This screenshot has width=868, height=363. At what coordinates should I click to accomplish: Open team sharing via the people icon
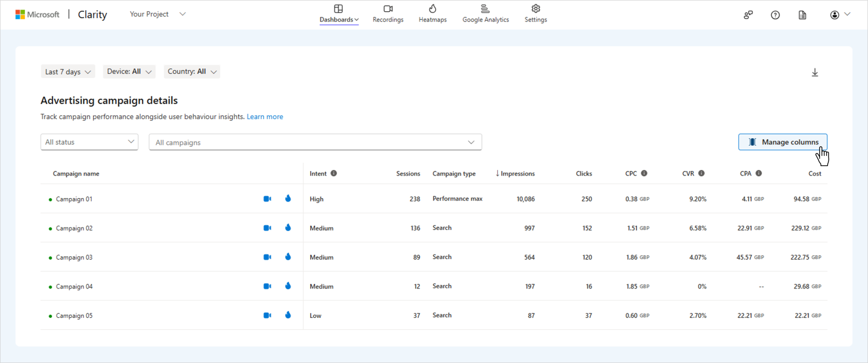coord(748,15)
